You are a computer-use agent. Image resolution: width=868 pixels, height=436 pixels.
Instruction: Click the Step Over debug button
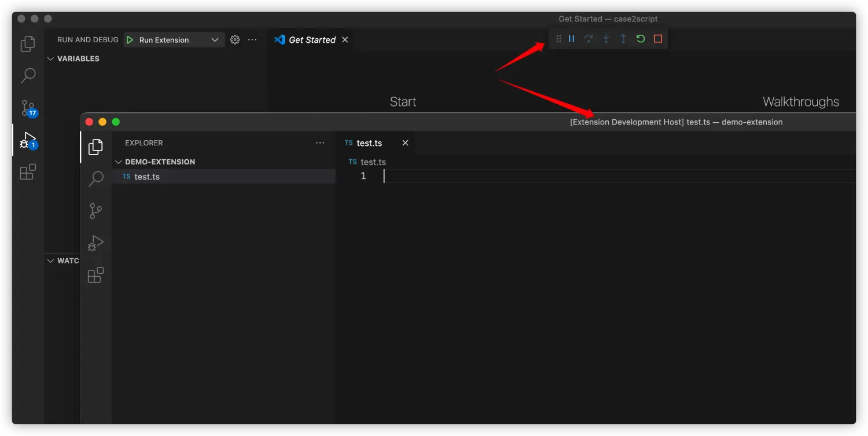tap(589, 39)
